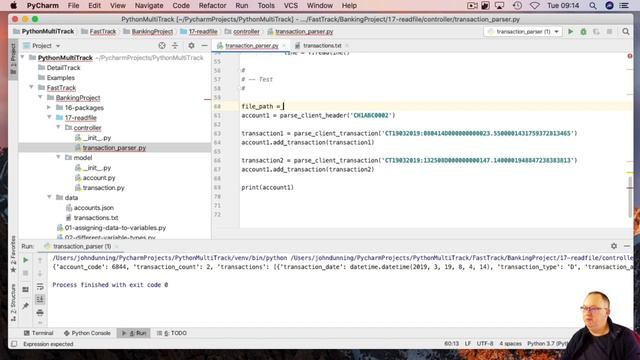The height and width of the screenshot is (360, 640).
Task: Click up stack trace arrow in Run panel
Action: 40,260
